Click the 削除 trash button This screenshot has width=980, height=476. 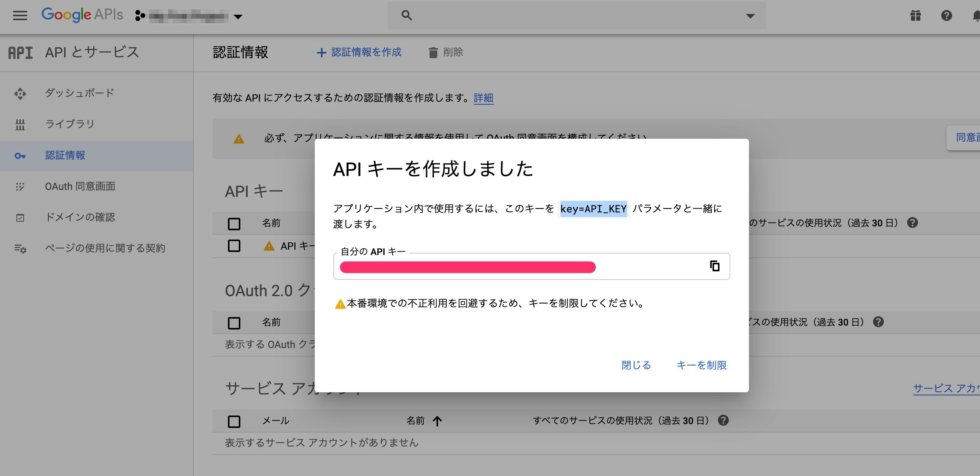point(446,52)
